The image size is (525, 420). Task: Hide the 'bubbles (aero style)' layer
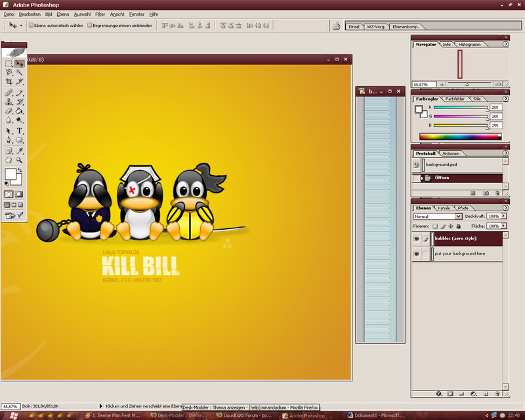click(x=417, y=239)
